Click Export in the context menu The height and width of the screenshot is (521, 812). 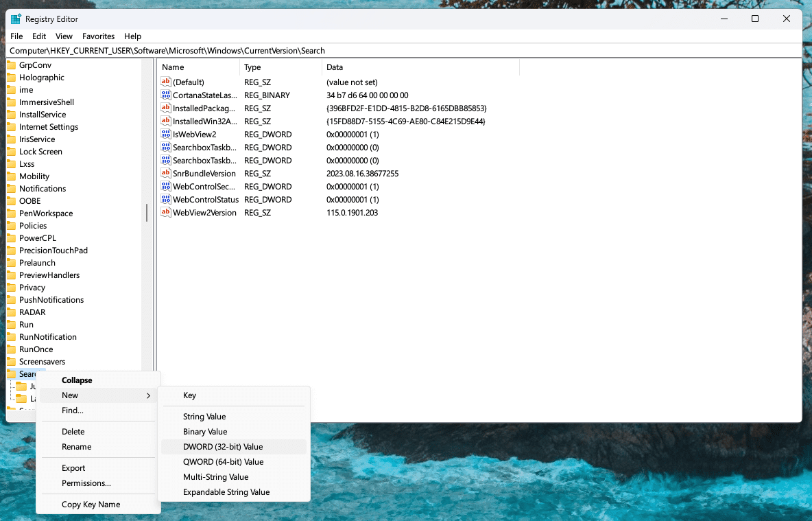click(x=98, y=468)
